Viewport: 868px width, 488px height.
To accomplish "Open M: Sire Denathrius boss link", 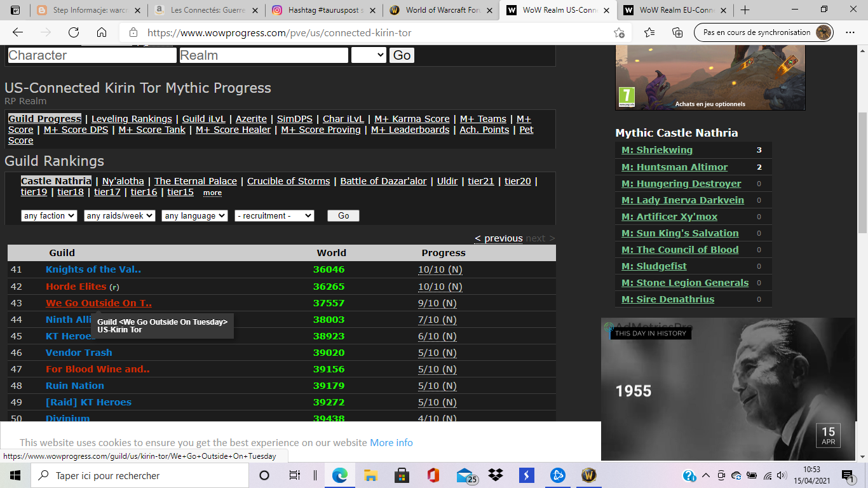I will click(668, 299).
